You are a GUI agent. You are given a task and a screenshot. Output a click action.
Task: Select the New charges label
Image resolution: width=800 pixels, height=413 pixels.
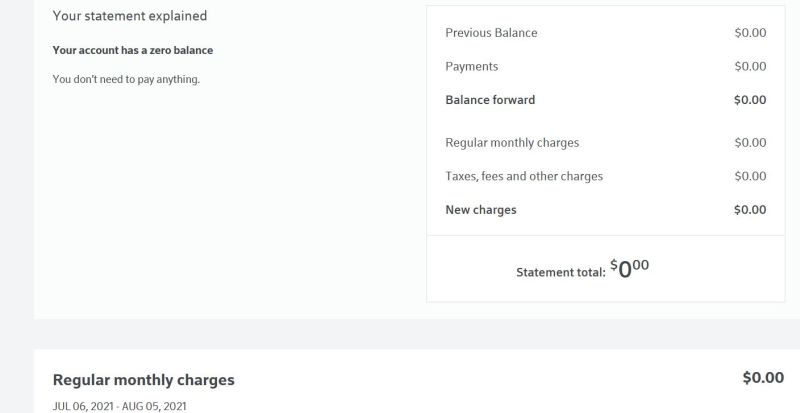tap(481, 210)
